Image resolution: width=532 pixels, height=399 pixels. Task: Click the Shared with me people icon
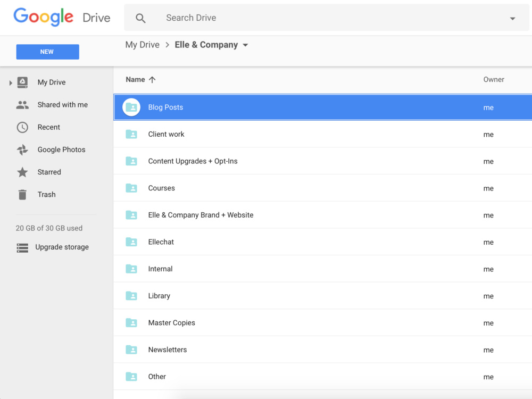(x=22, y=105)
